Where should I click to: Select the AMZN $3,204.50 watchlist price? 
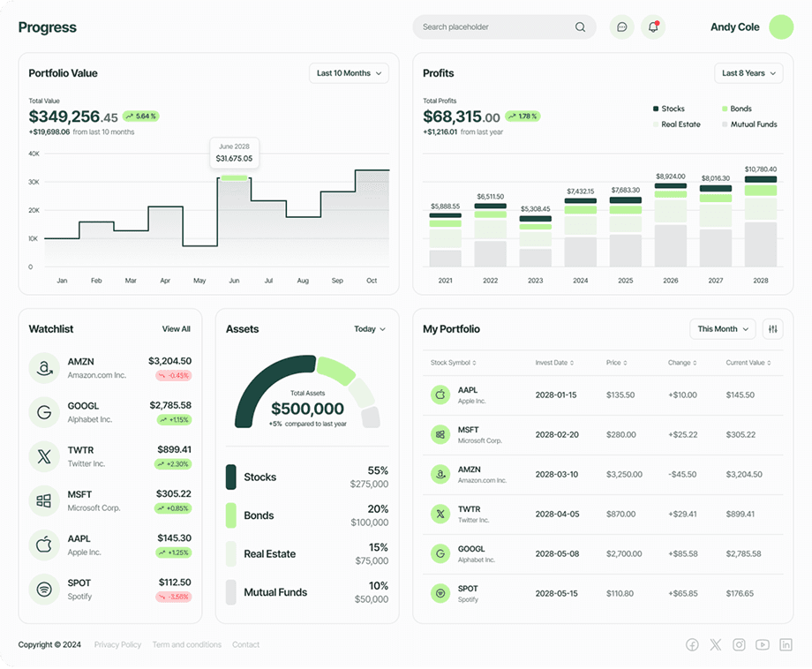[x=169, y=361]
